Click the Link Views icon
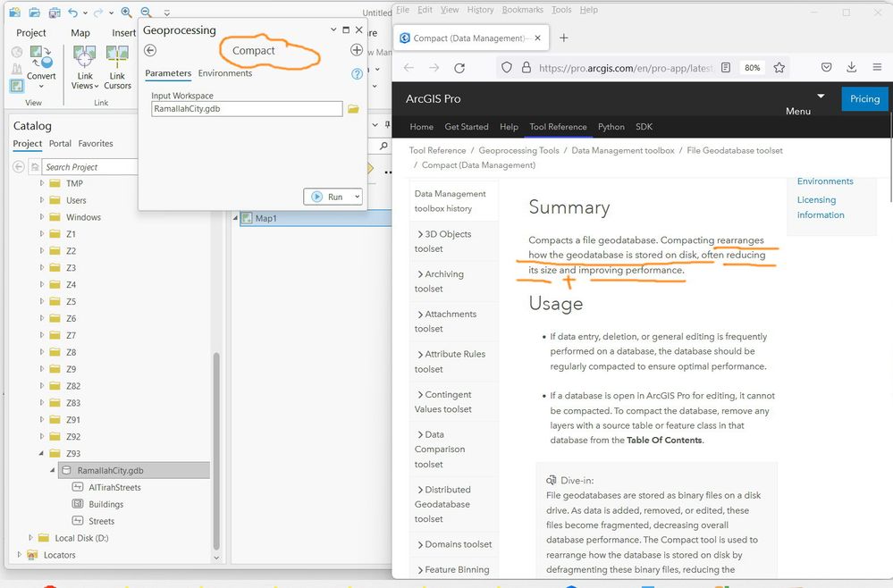 point(84,57)
